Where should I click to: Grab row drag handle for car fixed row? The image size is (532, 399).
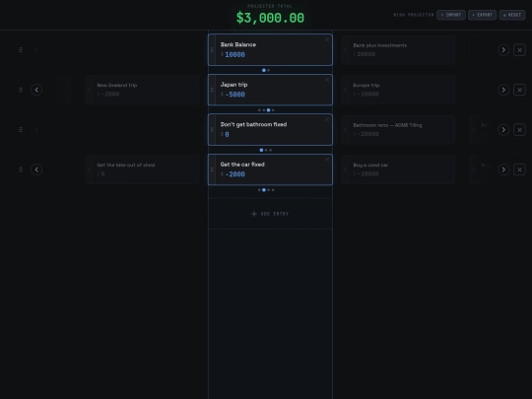(x=21, y=169)
